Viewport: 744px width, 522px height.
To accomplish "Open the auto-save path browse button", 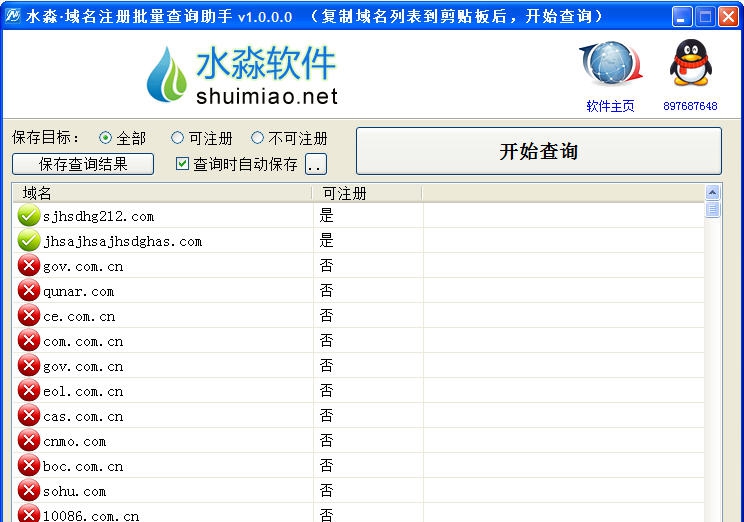I will pyautogui.click(x=316, y=164).
